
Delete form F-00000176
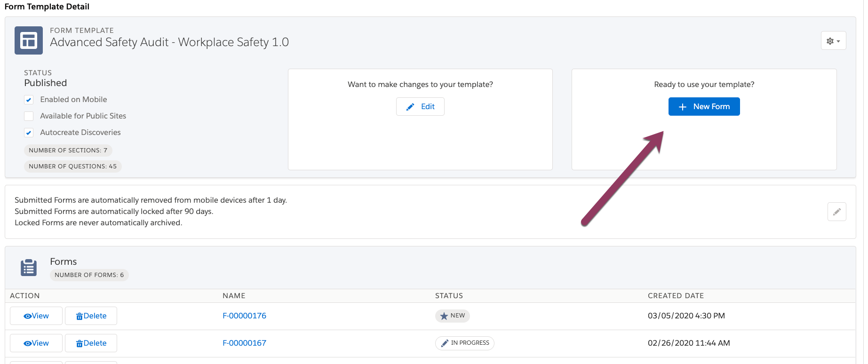pos(91,316)
